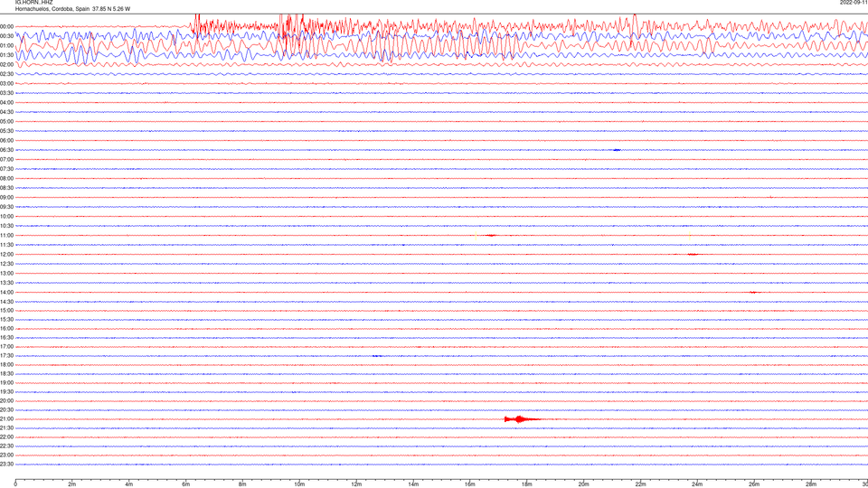This screenshot has height=488, width=868.
Task: Pick the 26m axis tick label
Action: [754, 484]
